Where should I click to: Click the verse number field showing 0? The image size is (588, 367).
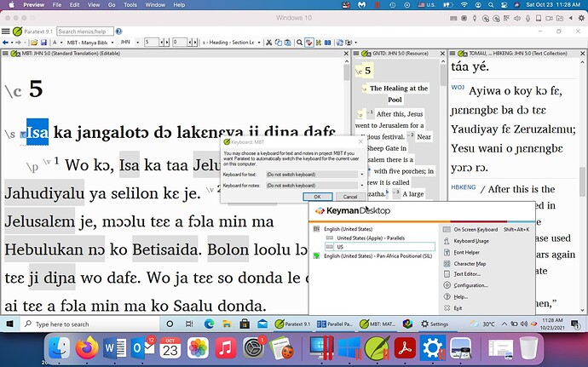coord(180,43)
